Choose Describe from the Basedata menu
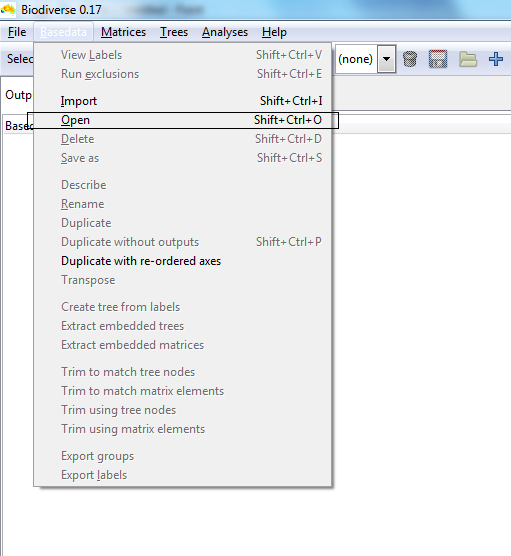Viewport: 511px width, 556px height. coord(183,185)
